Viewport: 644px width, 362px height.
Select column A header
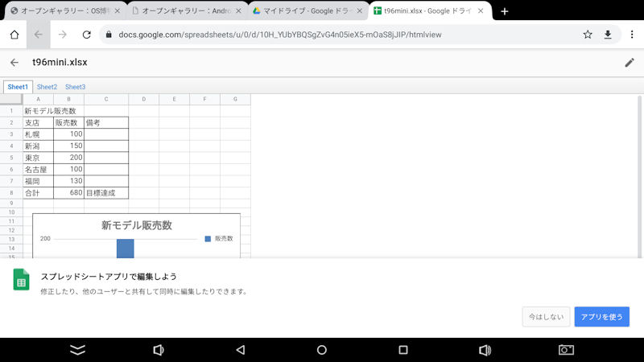point(38,99)
